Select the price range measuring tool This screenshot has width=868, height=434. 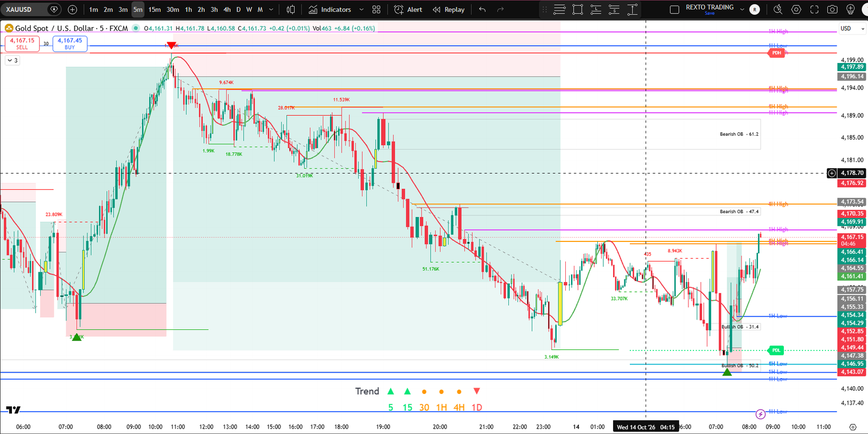click(x=633, y=9)
